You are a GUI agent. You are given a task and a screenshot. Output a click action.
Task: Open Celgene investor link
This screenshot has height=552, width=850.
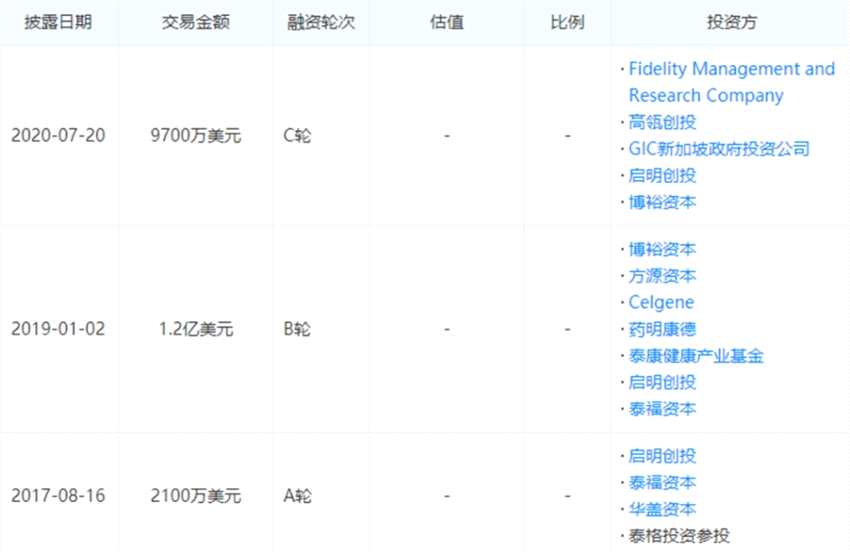(661, 303)
